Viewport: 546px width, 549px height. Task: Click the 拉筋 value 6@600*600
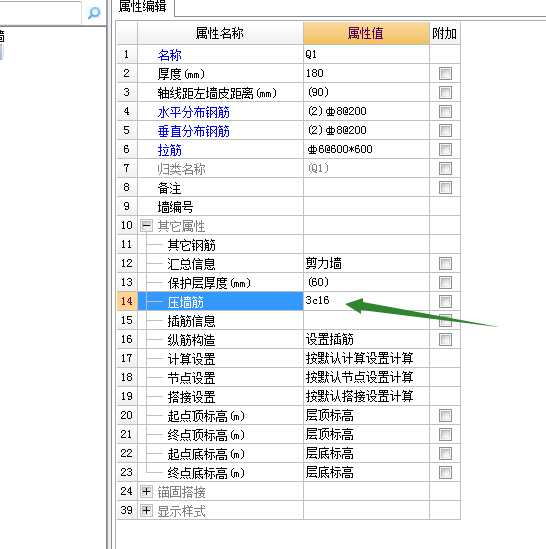366,150
